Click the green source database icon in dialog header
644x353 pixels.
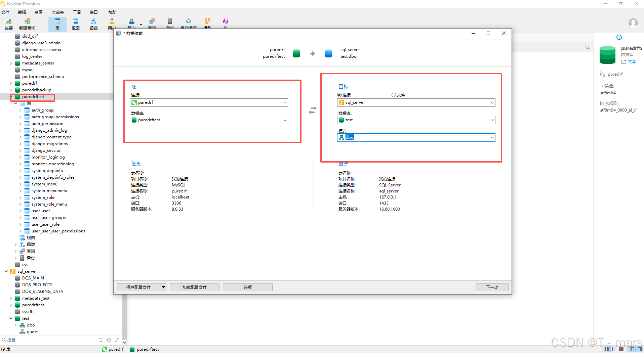point(296,53)
